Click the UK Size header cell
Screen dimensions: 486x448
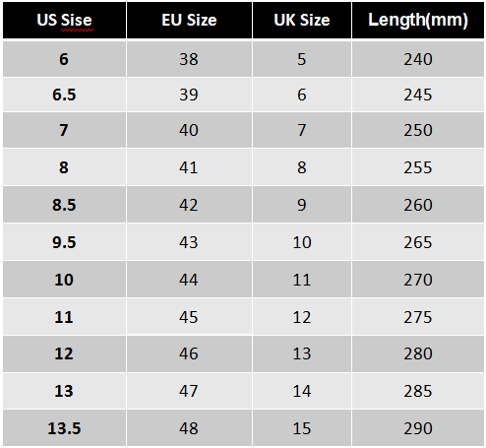point(302,20)
